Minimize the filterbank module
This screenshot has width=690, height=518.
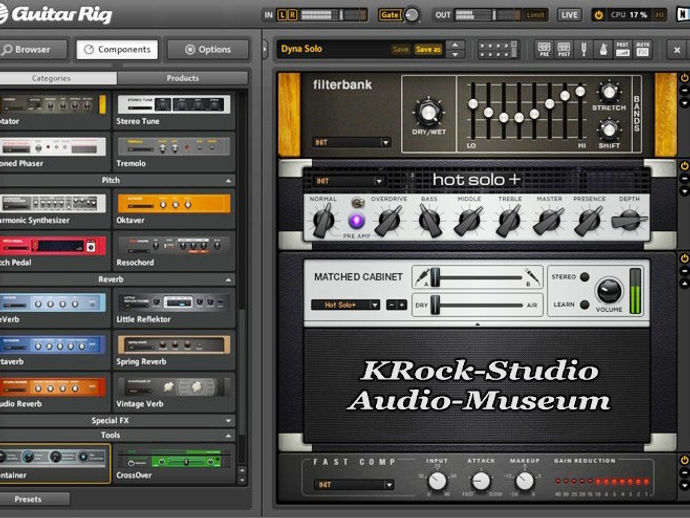click(684, 91)
